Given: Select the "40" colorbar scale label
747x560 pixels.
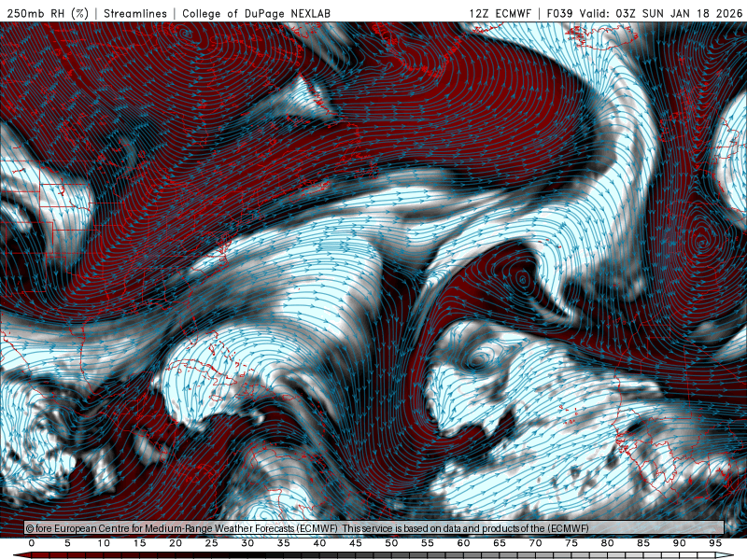Looking at the screenshot, I should tap(319, 543).
